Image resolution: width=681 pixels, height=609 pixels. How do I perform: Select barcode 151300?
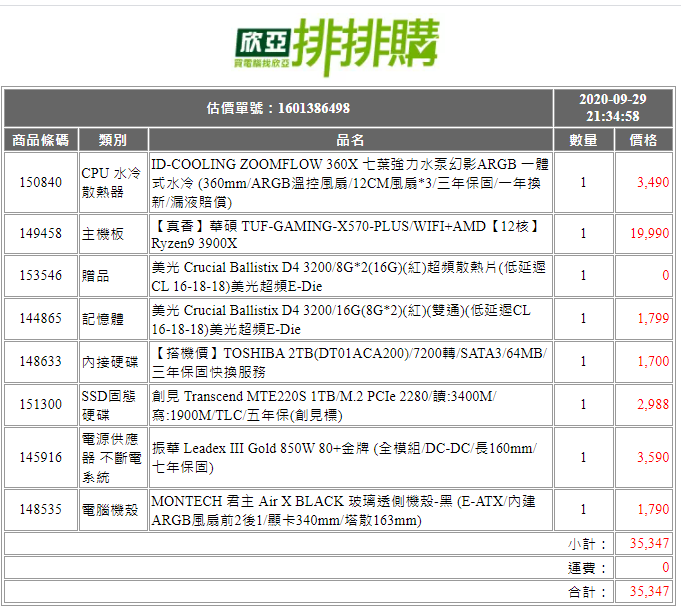click(41, 404)
